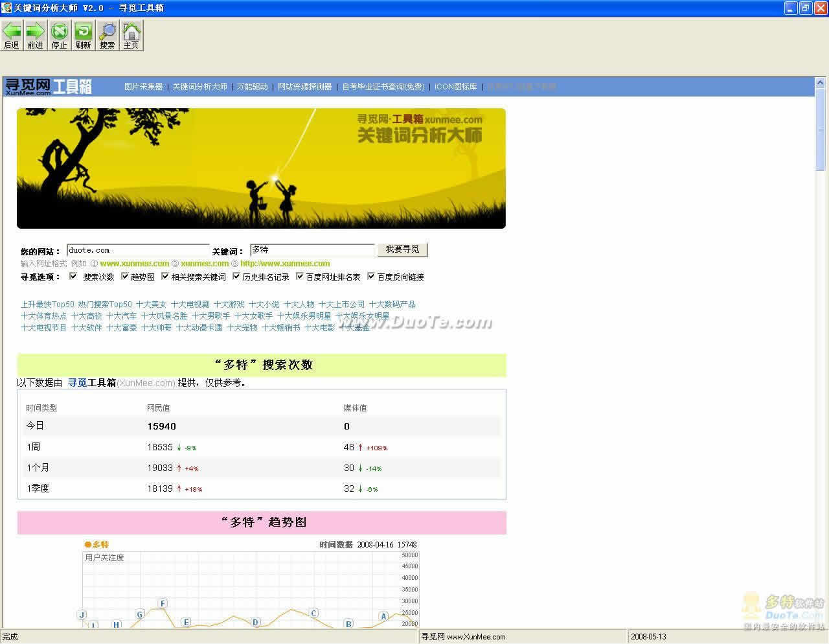Viewport: 829px width, 644px height.
Task: Uncheck the 搜索次数 checkbox
Action: tap(73, 276)
